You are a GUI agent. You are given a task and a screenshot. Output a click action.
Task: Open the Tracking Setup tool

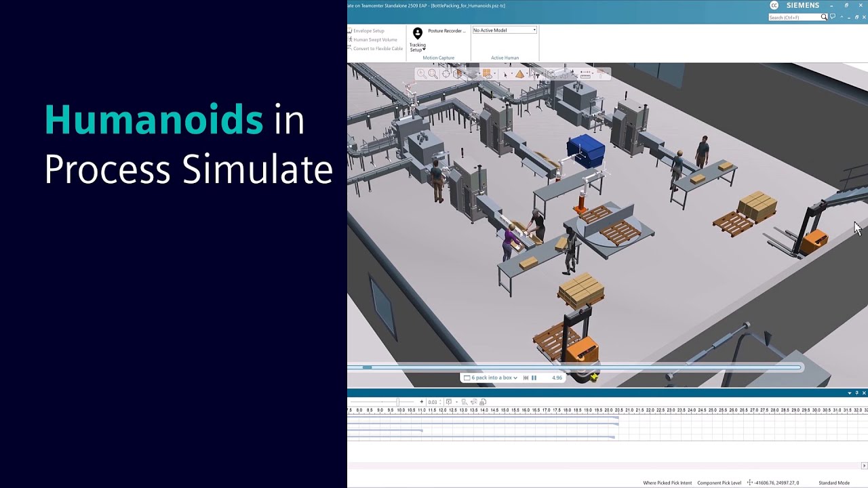(x=418, y=39)
